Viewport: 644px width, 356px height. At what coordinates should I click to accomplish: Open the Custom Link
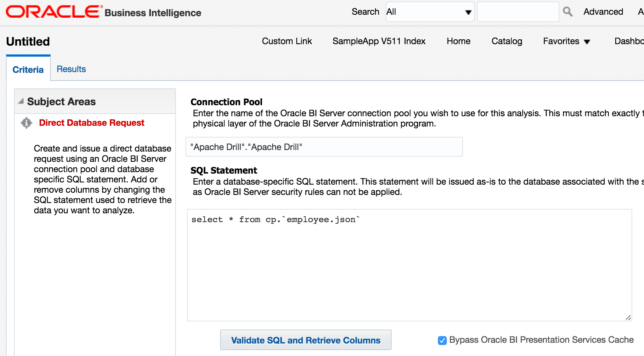coord(287,41)
